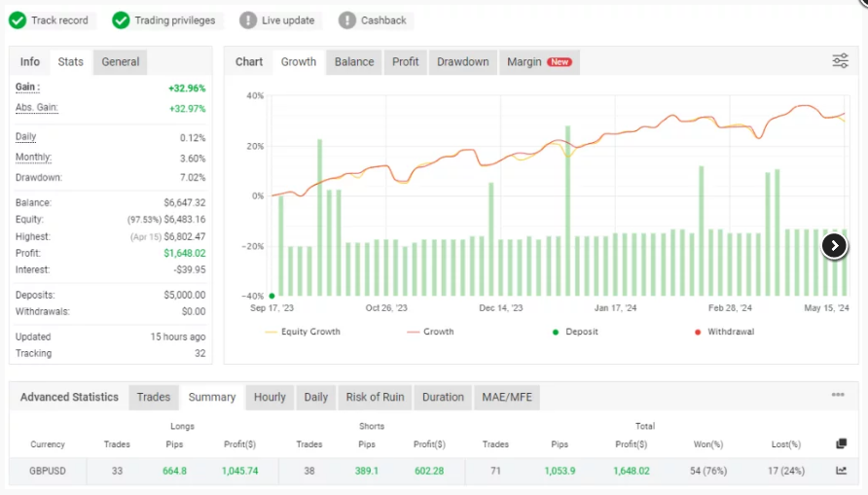Select the Growth chart tab
Image resolution: width=868 pixels, height=495 pixels.
click(x=299, y=62)
